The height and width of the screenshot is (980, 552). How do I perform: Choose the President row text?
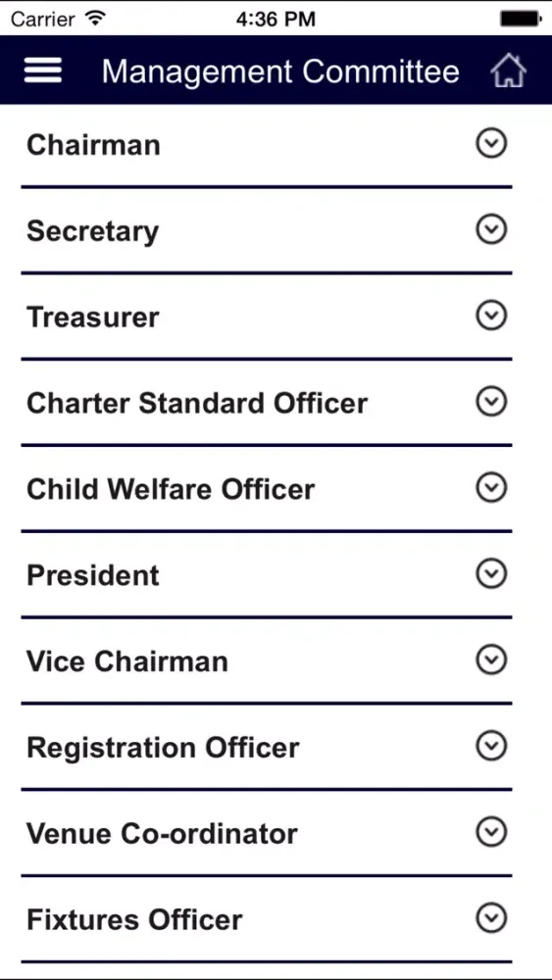coord(92,575)
